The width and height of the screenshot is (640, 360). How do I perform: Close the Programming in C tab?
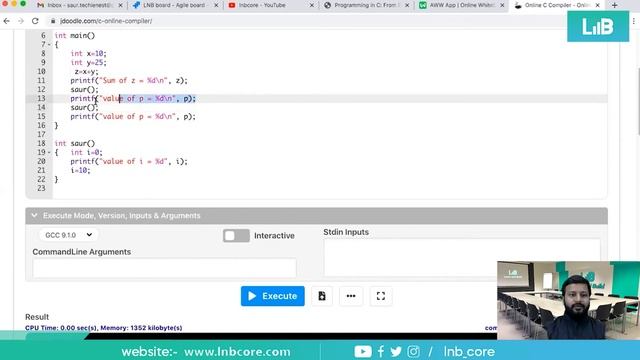click(x=407, y=5)
